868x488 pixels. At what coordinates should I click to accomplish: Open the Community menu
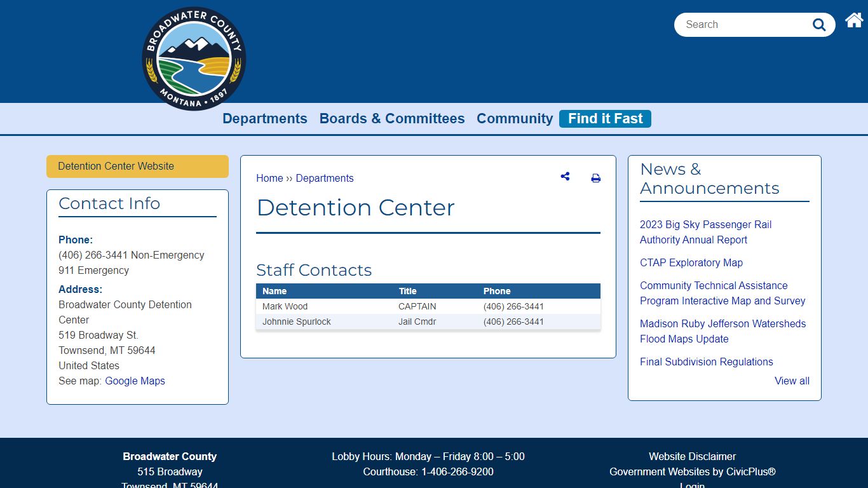click(515, 119)
